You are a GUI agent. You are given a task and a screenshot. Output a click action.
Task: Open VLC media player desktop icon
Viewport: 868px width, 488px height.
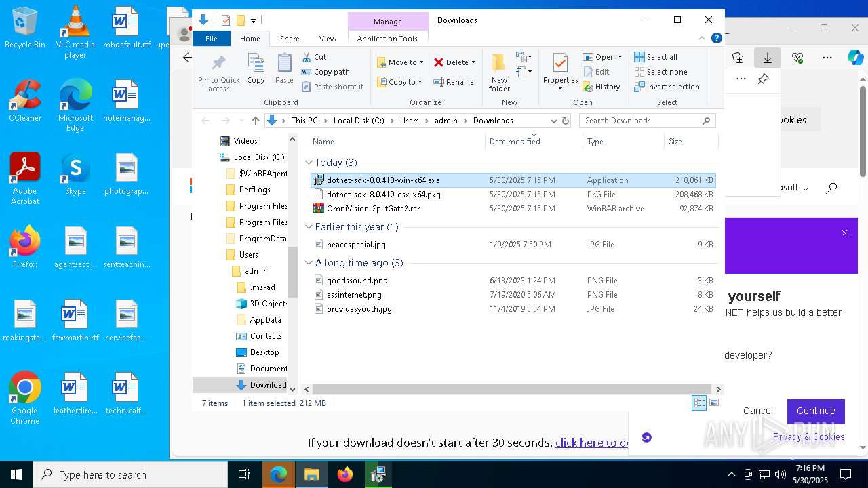(75, 33)
